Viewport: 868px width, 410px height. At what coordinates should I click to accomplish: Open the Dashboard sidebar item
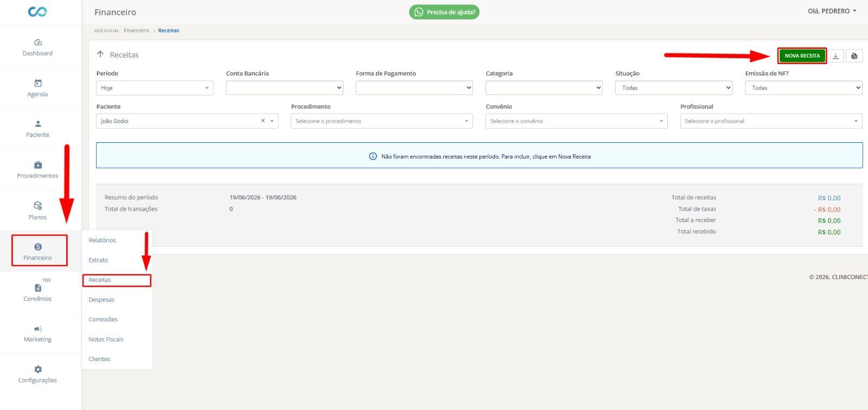(x=37, y=47)
